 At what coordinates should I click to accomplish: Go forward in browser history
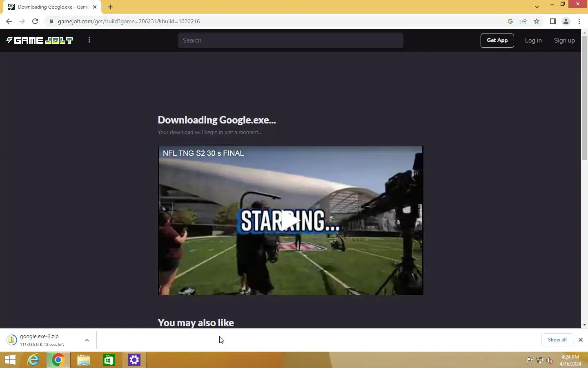(x=22, y=21)
